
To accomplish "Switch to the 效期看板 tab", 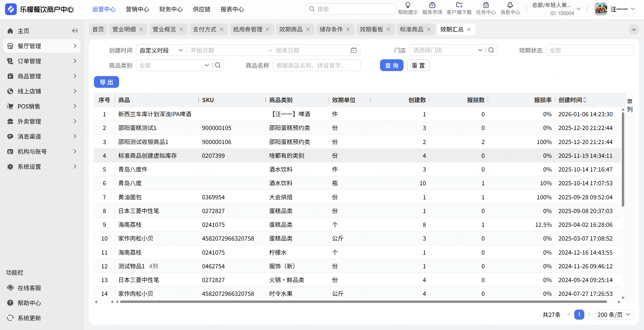I will pyautogui.click(x=371, y=29).
